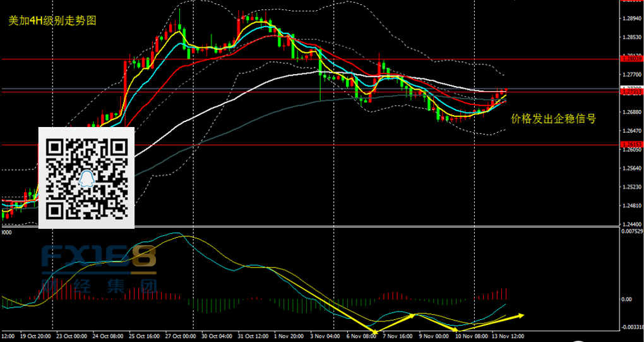The height and width of the screenshot is (342, 644).
Task: Click the 3 Nov 04:00 time label
Action: (x=326, y=336)
